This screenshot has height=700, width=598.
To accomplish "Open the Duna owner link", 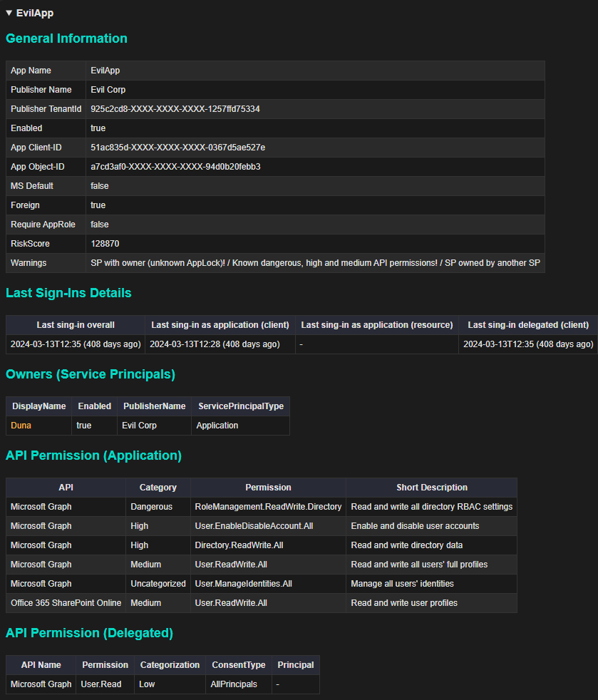I will pyautogui.click(x=21, y=426).
